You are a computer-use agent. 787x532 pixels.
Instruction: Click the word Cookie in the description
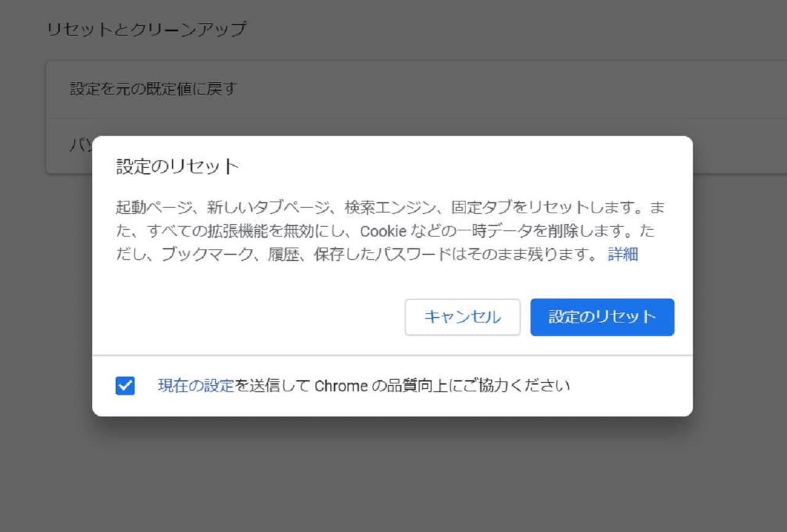pos(383,231)
